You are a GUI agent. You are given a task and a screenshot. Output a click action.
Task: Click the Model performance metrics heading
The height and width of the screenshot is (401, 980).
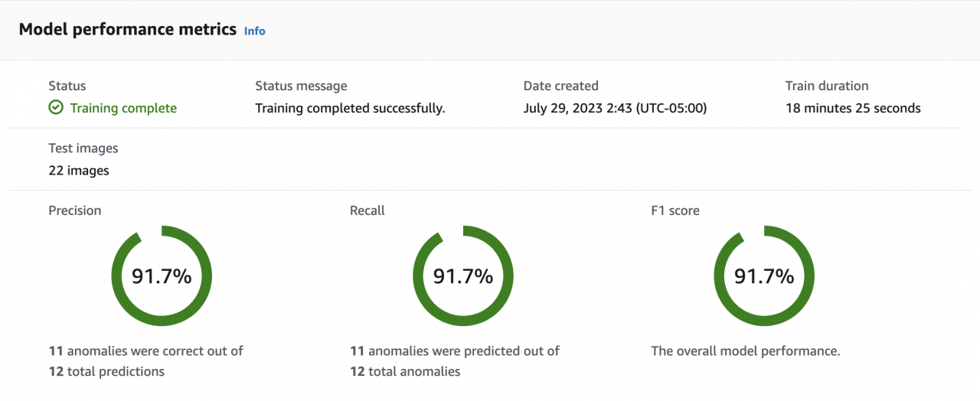[x=128, y=30]
